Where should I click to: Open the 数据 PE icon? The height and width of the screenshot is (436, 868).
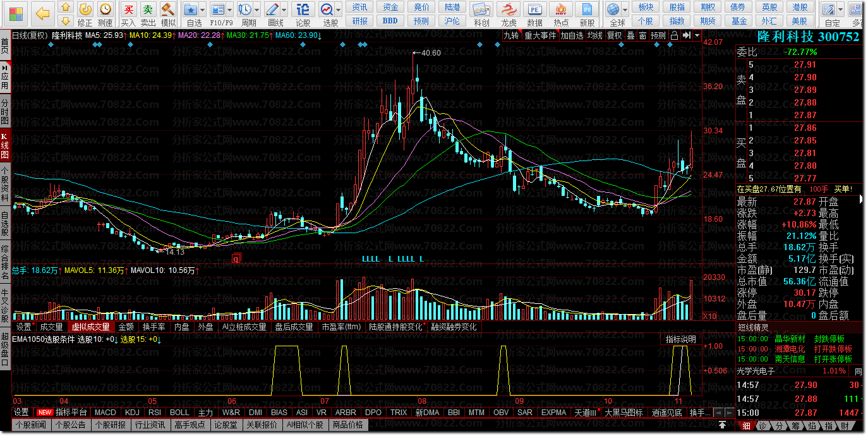pos(534,9)
